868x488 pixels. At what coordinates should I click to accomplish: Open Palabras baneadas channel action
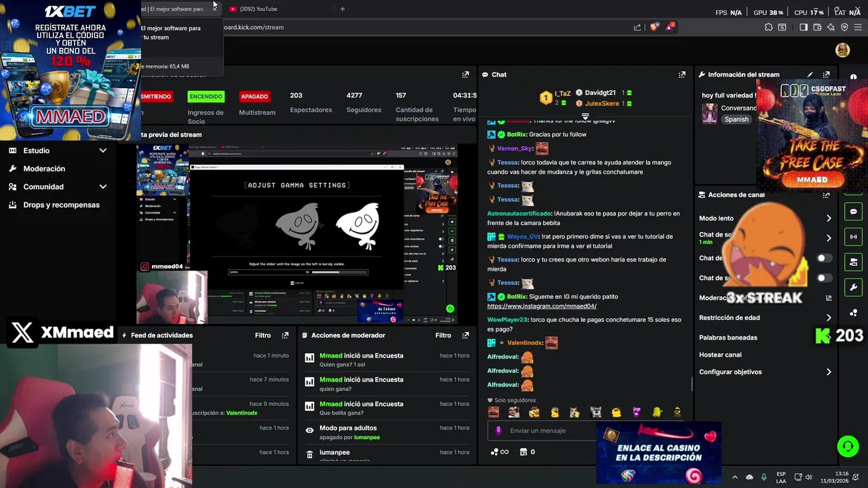point(728,338)
